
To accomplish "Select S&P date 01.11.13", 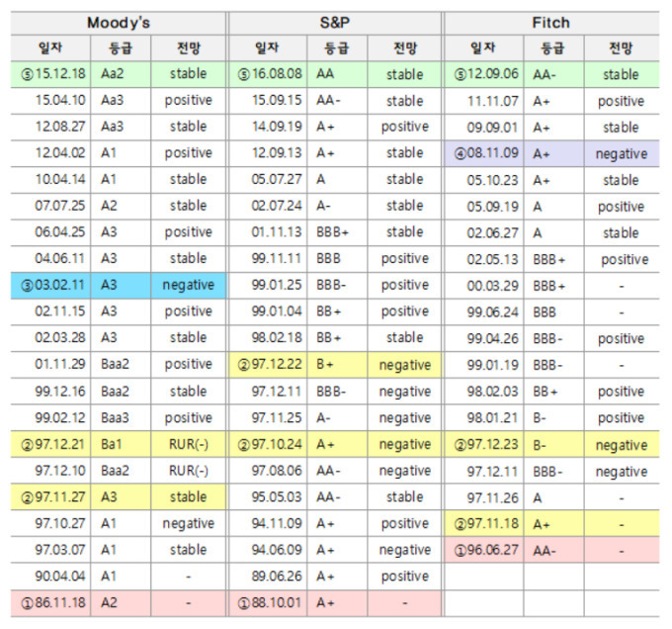I will tap(277, 232).
